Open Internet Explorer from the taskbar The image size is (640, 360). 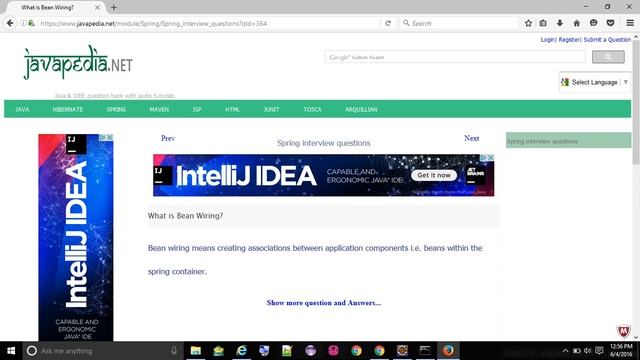pyautogui.click(x=242, y=351)
